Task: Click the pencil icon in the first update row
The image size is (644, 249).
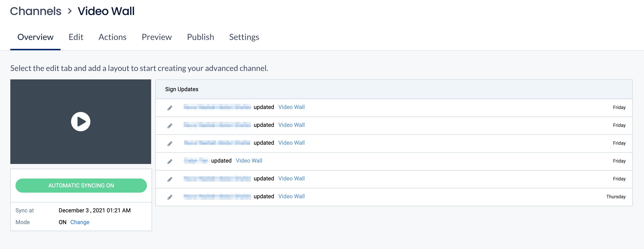Action: point(170,108)
